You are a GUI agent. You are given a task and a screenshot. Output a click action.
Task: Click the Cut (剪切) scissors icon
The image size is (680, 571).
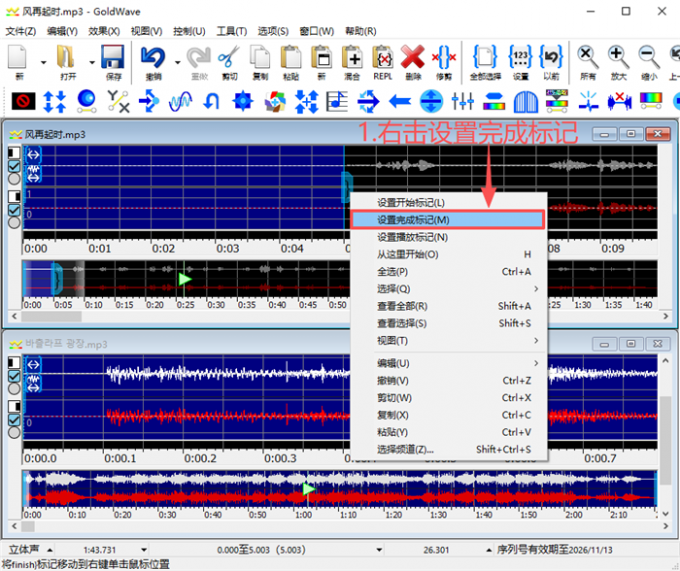(x=227, y=58)
